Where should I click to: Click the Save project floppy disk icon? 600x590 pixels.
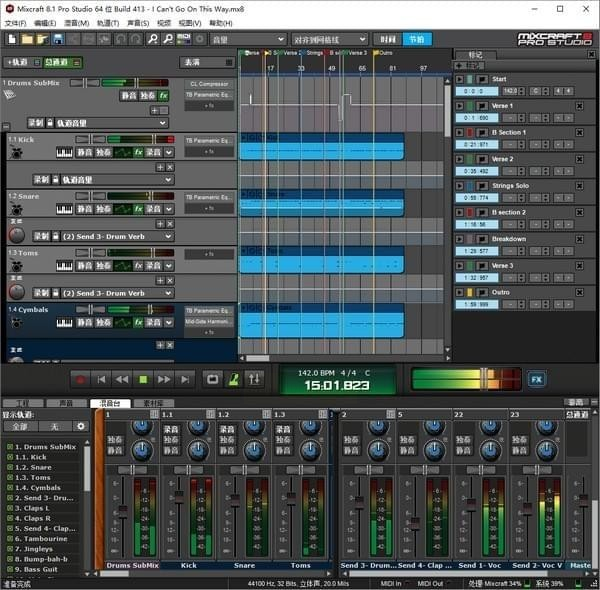tap(59, 39)
